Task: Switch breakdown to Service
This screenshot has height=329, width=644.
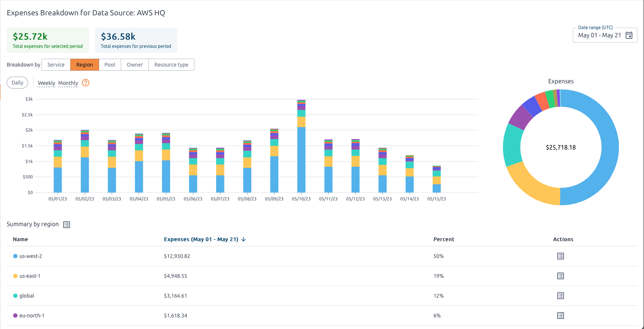Action: (56, 65)
